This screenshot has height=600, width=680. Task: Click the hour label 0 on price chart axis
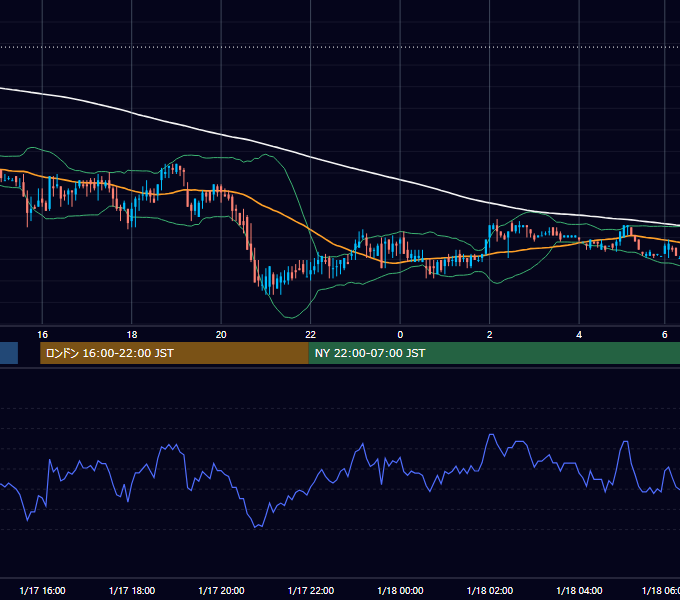tap(400, 334)
